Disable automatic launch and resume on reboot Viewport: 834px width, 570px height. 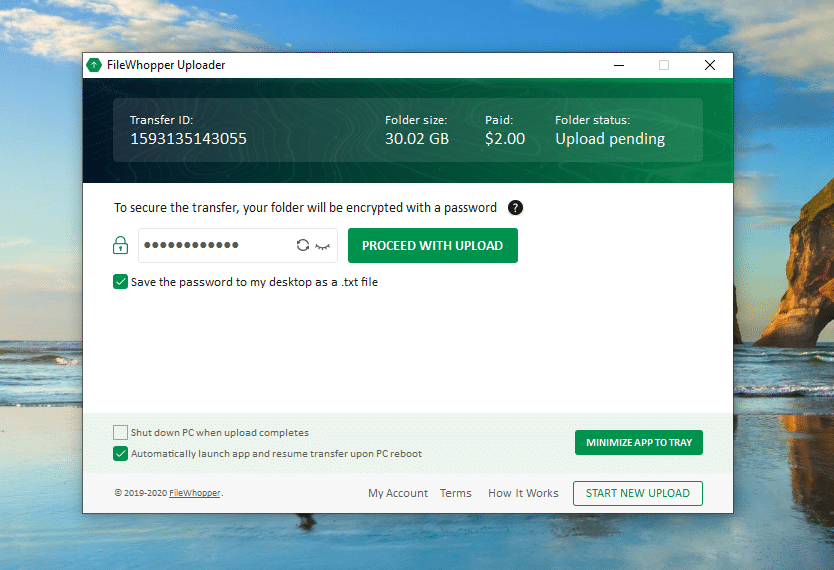tap(121, 454)
